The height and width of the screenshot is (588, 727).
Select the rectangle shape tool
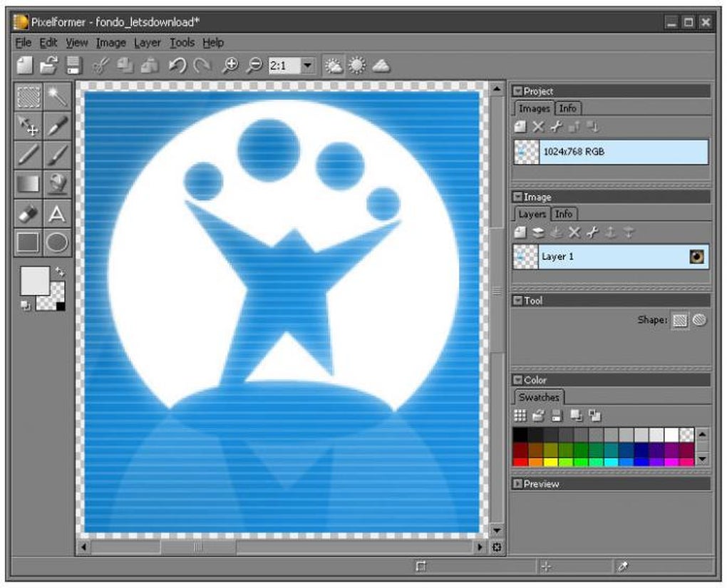pos(29,242)
